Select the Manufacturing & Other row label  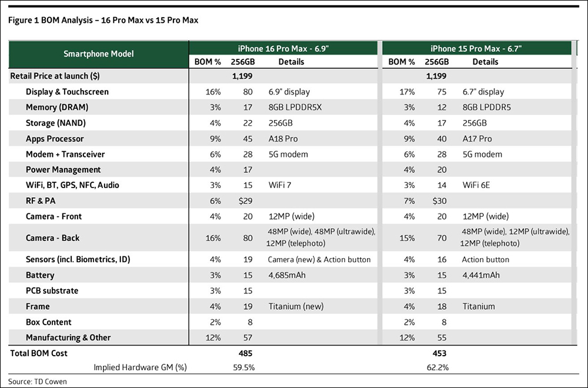(x=68, y=338)
